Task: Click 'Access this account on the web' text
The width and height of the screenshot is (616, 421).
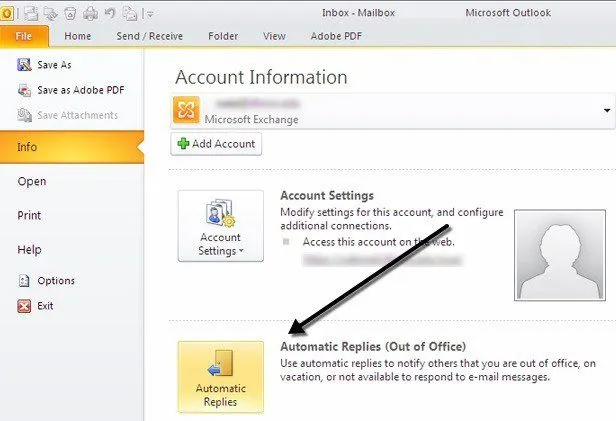Action: [x=379, y=242]
